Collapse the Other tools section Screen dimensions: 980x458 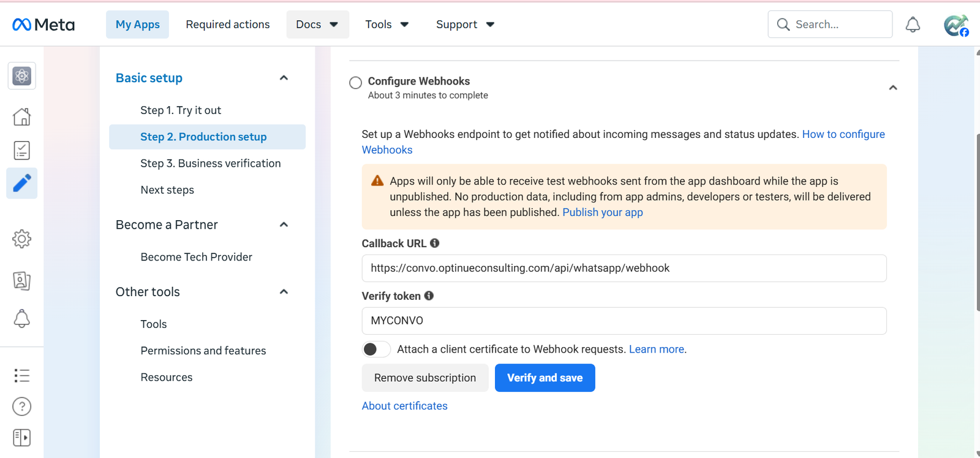click(x=284, y=292)
